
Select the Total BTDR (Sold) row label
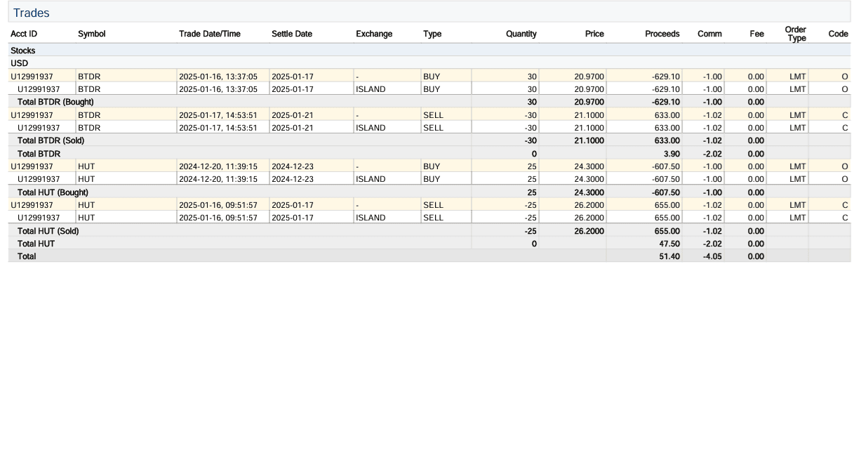coord(51,140)
